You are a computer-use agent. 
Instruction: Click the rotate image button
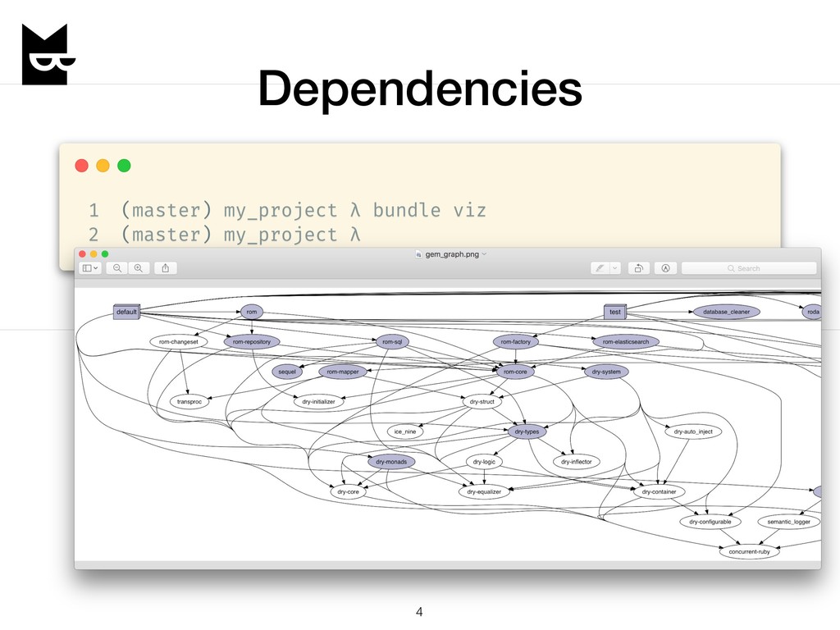pos(638,268)
